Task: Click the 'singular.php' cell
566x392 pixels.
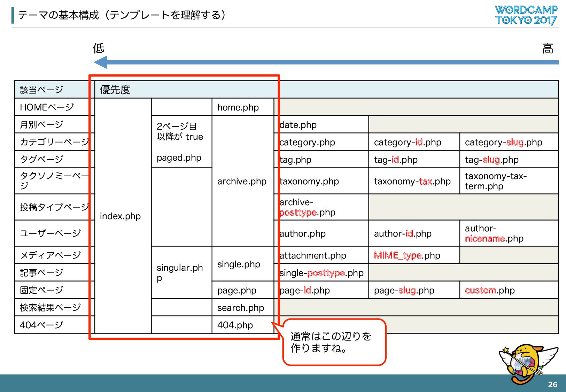Action: coord(181,272)
